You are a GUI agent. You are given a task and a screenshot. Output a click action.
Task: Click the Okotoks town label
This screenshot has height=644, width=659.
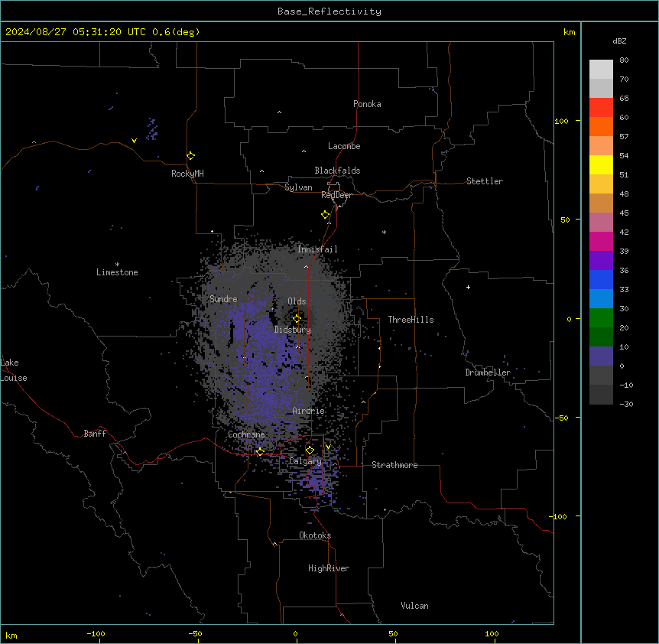315,535
